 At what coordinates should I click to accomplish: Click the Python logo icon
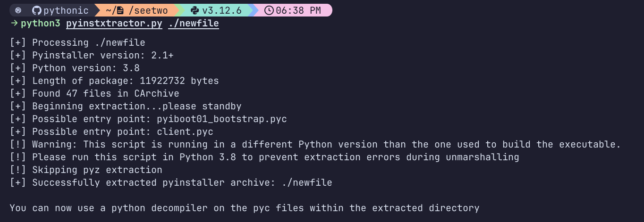pyautogui.click(x=195, y=10)
